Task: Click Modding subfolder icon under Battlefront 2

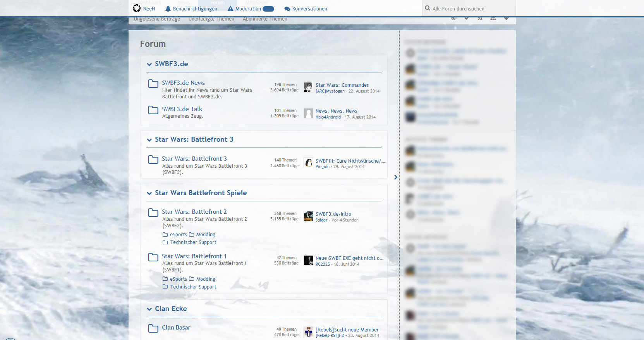Action: pos(192,235)
